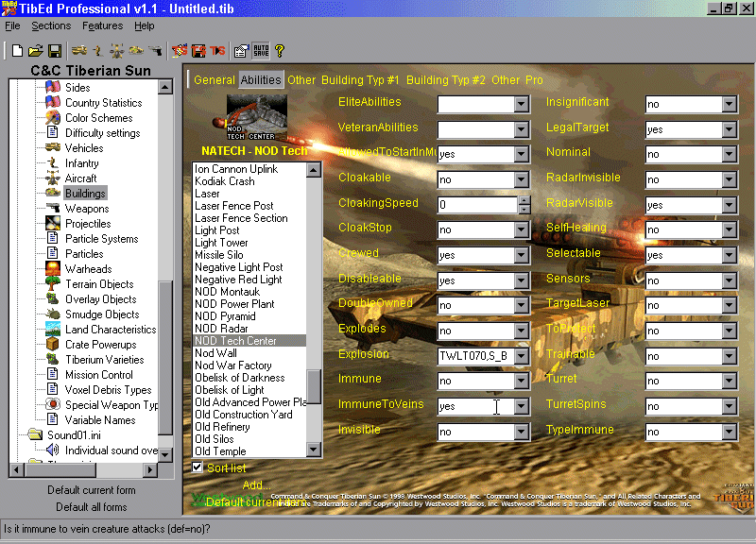This screenshot has height=544, width=756.
Task: Click the red target icon beside Special Weapon Typ
Action: (x=53, y=404)
